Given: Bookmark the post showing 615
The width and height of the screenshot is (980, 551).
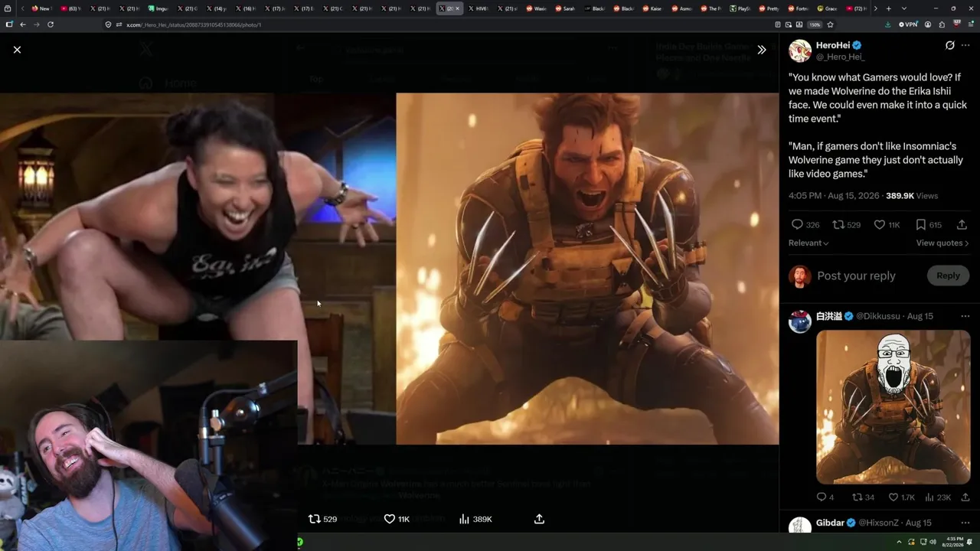Looking at the screenshot, I should [x=921, y=225].
